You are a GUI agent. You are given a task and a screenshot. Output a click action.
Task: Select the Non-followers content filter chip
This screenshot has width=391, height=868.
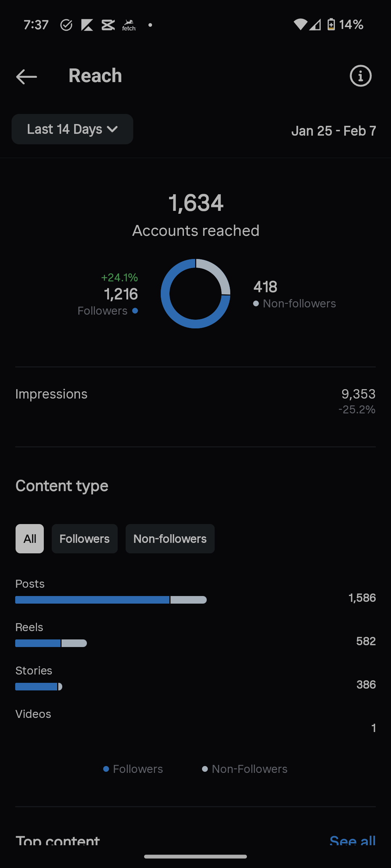[x=170, y=539]
